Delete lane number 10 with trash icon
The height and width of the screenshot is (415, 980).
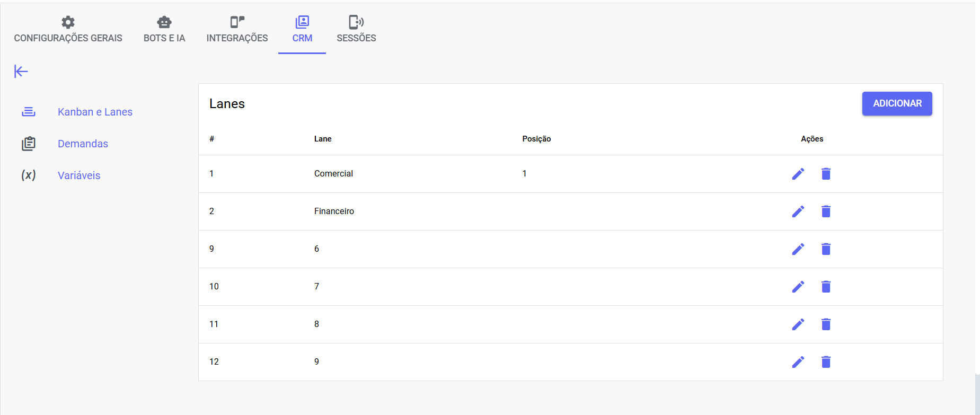[826, 287]
